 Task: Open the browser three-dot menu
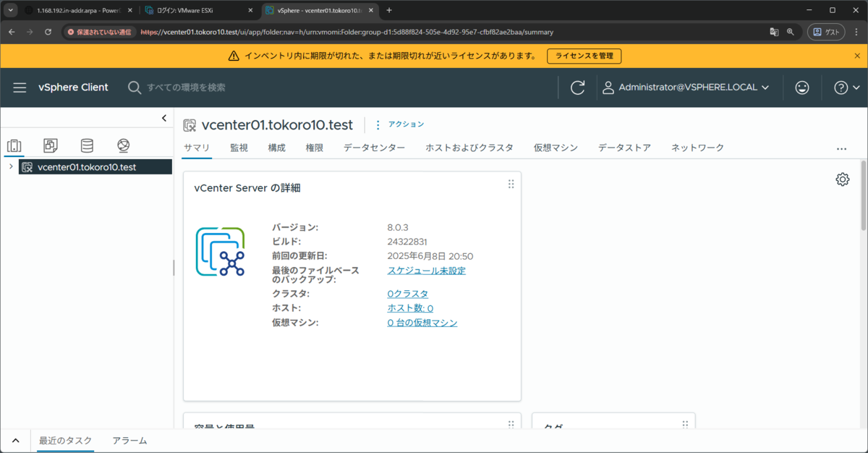pyautogui.click(x=856, y=32)
